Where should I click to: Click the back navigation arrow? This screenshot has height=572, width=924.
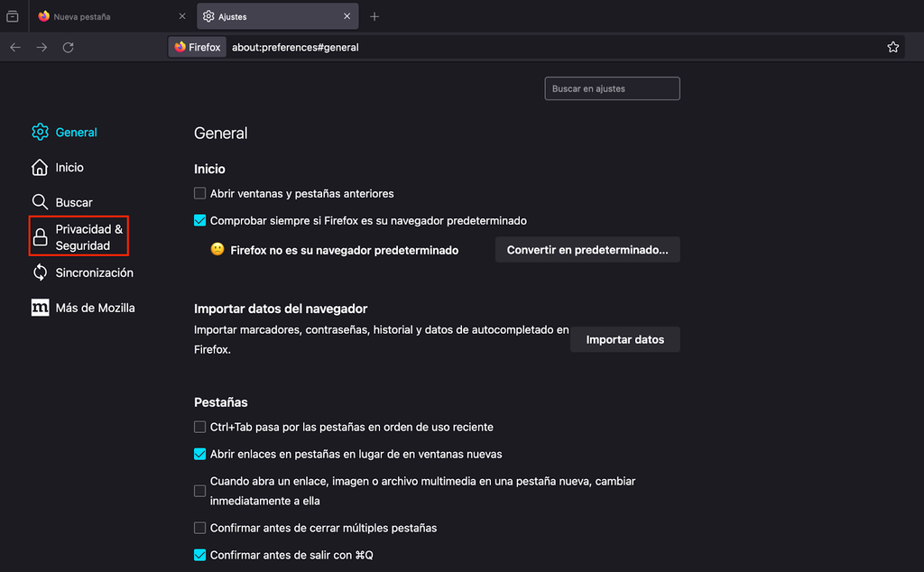15,47
